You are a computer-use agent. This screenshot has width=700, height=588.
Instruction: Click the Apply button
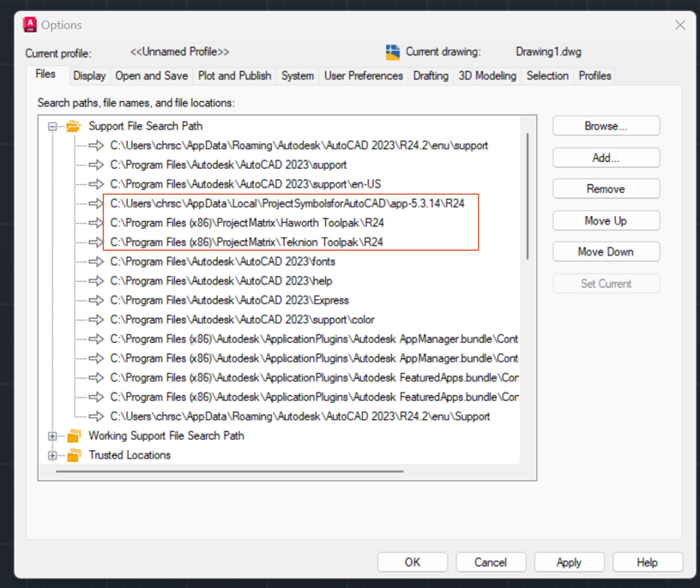pos(570,562)
